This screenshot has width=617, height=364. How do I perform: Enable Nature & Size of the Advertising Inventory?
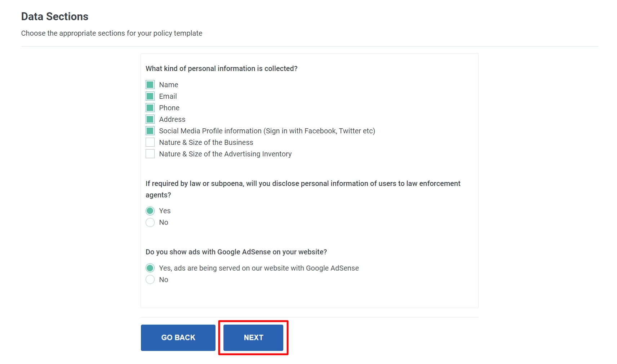pos(150,154)
